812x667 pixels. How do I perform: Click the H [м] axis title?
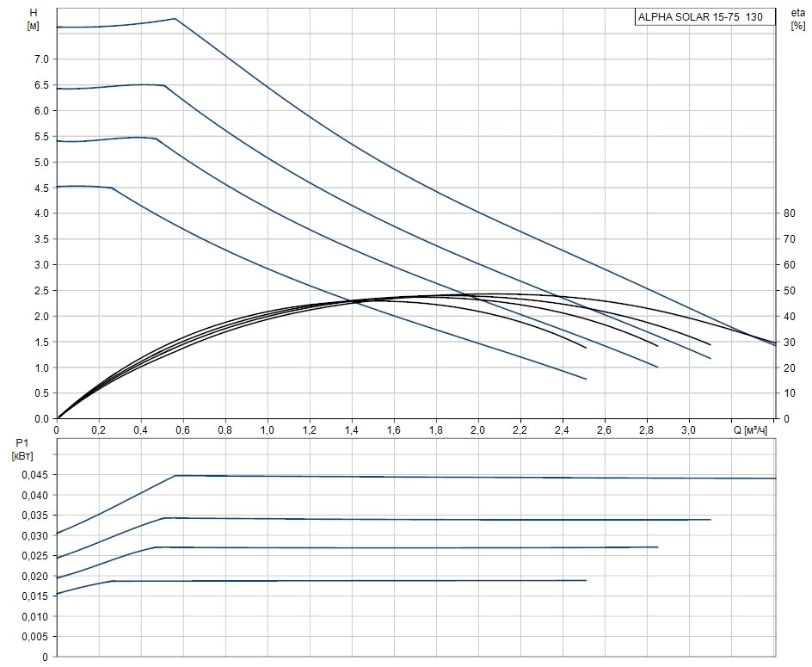(x=34, y=19)
